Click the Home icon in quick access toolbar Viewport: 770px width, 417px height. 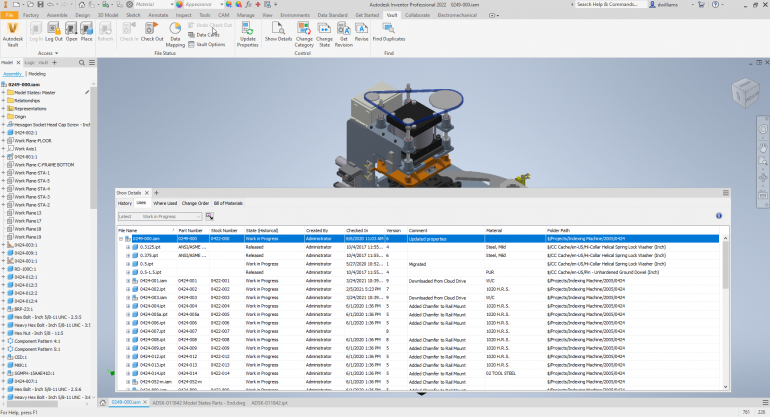(x=82, y=4)
